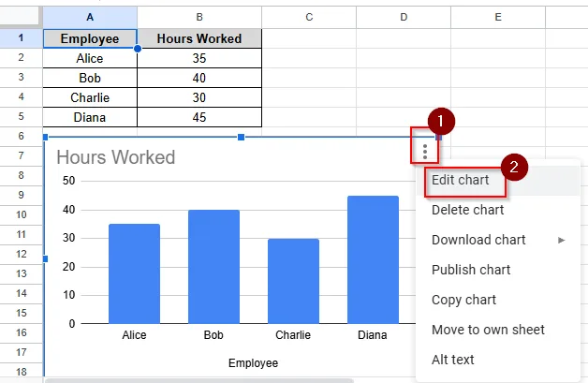Select the cell containing Diana

click(x=90, y=117)
